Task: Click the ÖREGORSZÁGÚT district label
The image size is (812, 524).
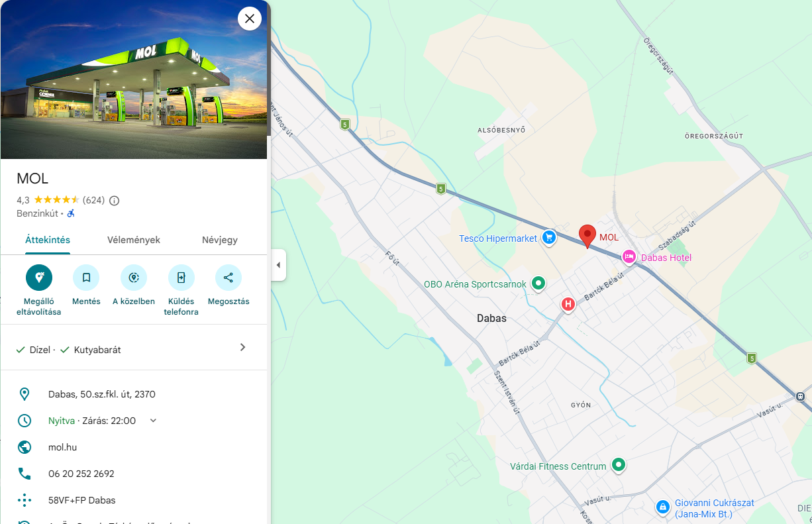Action: coord(714,136)
